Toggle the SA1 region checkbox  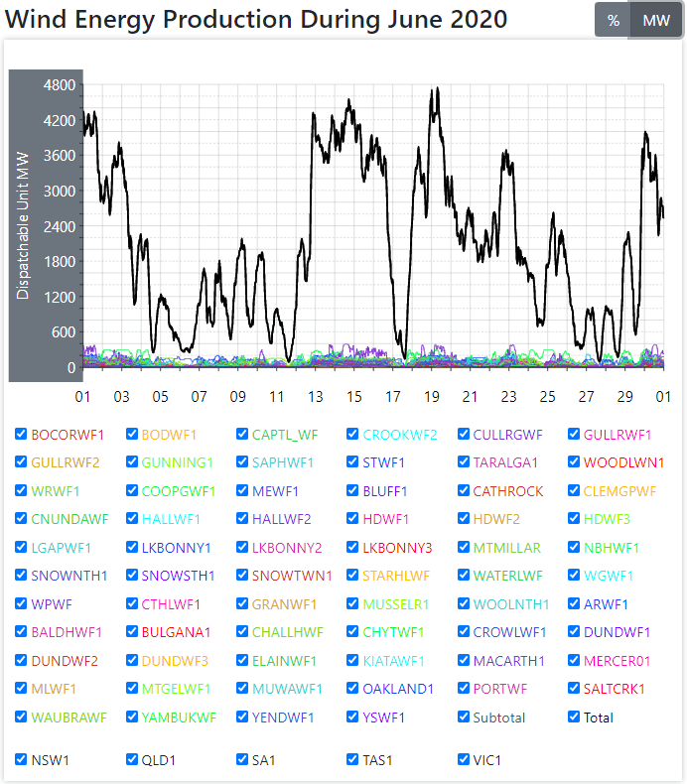(x=243, y=759)
